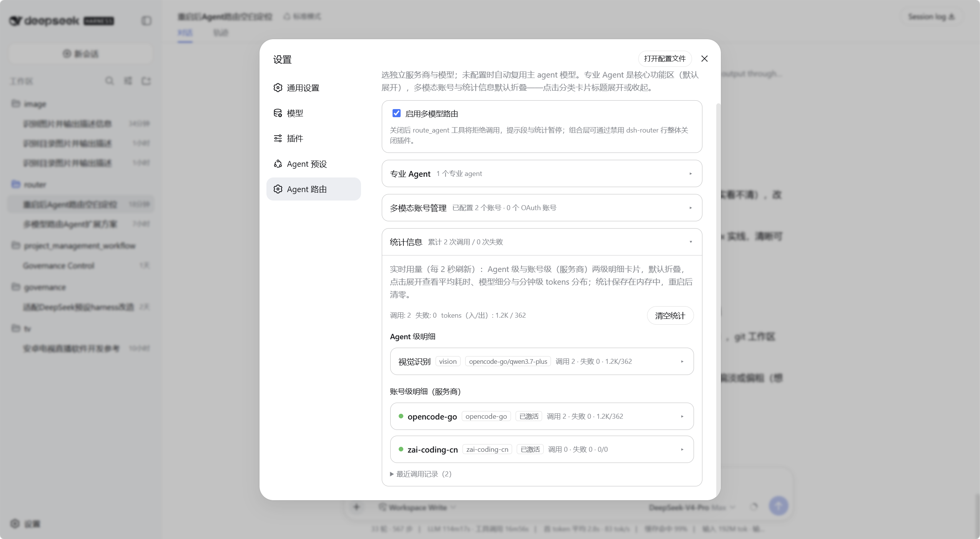Screen dimensions: 980x539
Task: Click the project_management_workflow folder icon
Action: [x=16, y=245]
